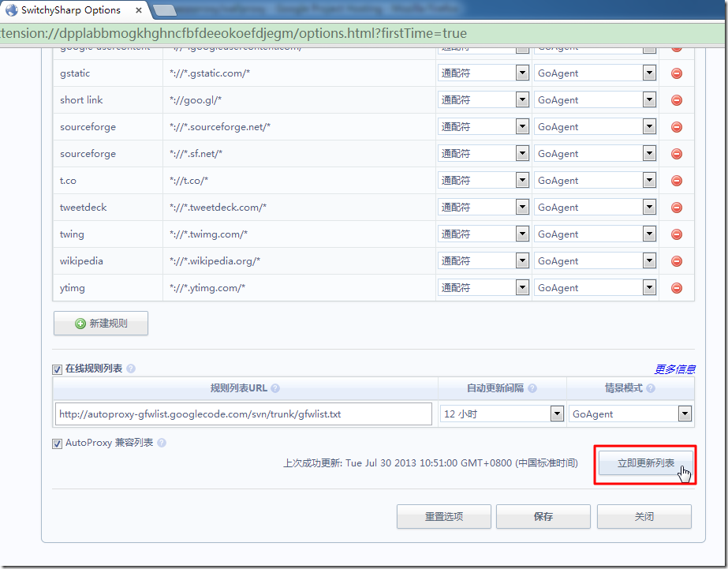Open profile dropdown for *.sourceforge.net rule
Image resolution: width=728 pixels, height=569 pixels.
[x=595, y=127]
